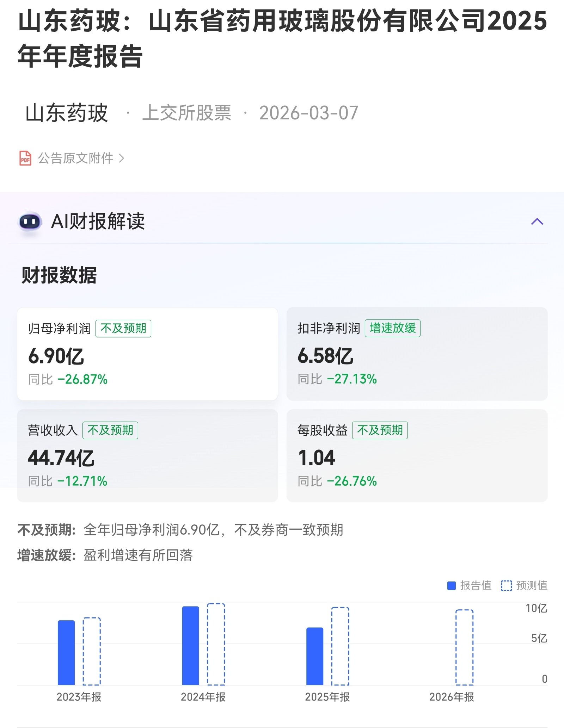Tap the 上交所股票 label
Screen dimensions: 564x728
tap(187, 113)
